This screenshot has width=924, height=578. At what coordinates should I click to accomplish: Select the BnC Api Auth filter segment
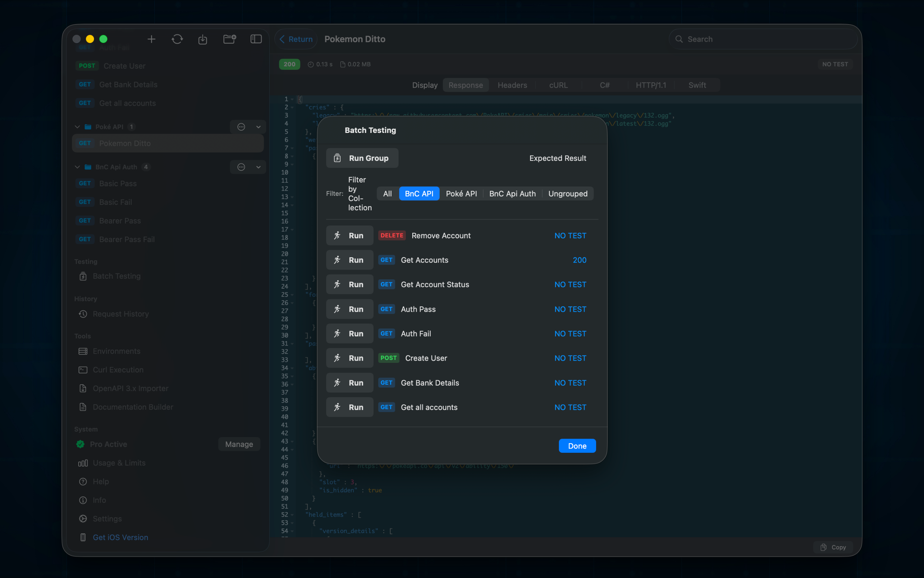512,193
